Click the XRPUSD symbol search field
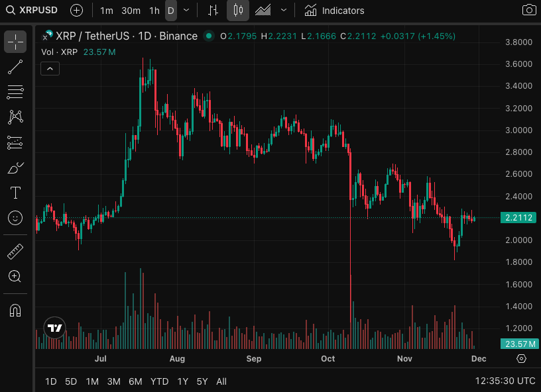This screenshot has height=392, width=541. click(x=33, y=11)
